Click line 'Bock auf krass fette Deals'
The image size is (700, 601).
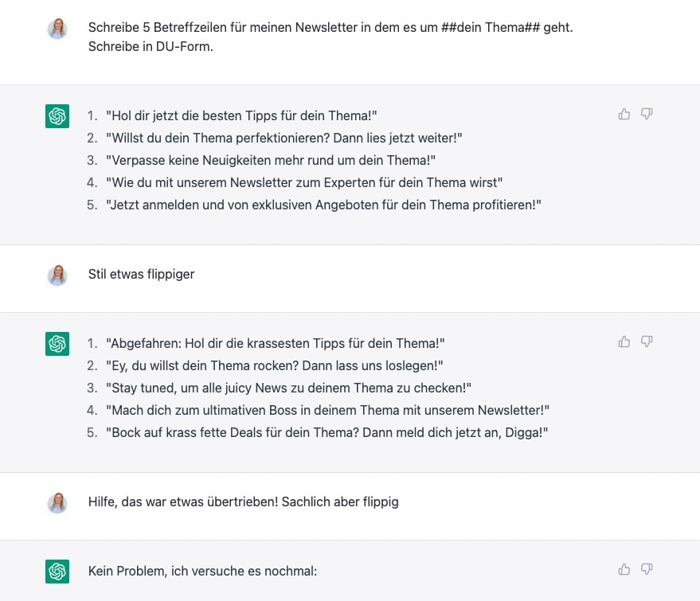pyautogui.click(x=327, y=432)
